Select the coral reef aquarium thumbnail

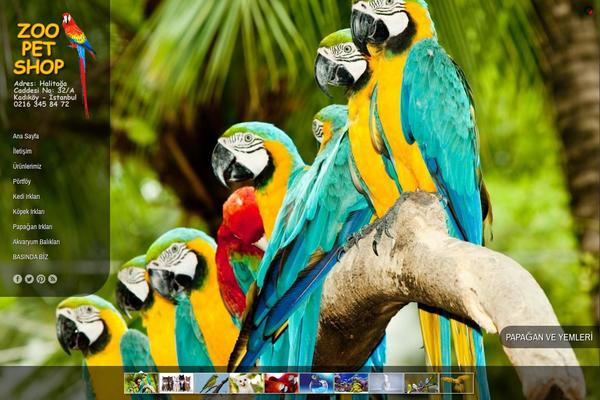[351, 383]
